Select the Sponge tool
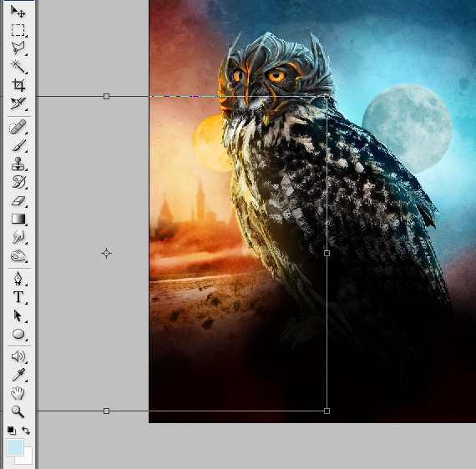The width and height of the screenshot is (476, 469). tap(18, 255)
